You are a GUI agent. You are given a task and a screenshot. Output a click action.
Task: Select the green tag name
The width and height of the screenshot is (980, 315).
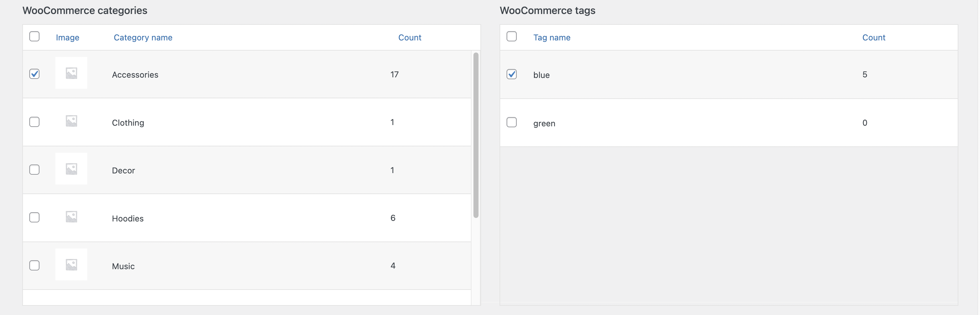(x=544, y=123)
